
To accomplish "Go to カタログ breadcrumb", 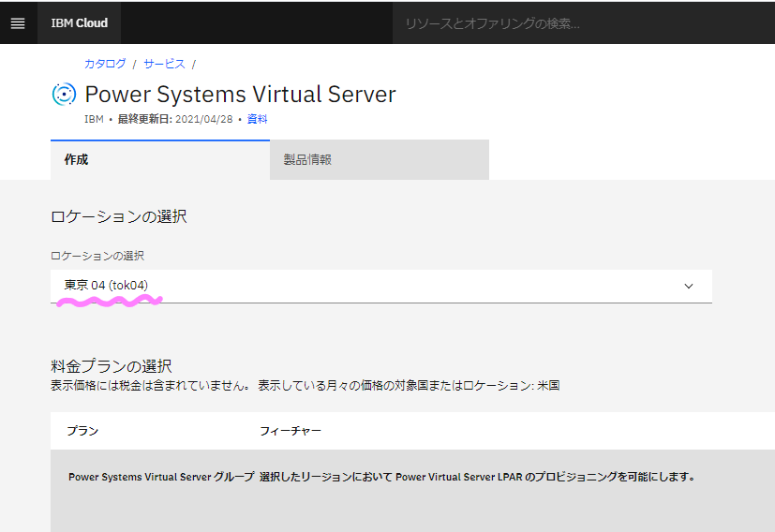I will coord(105,64).
